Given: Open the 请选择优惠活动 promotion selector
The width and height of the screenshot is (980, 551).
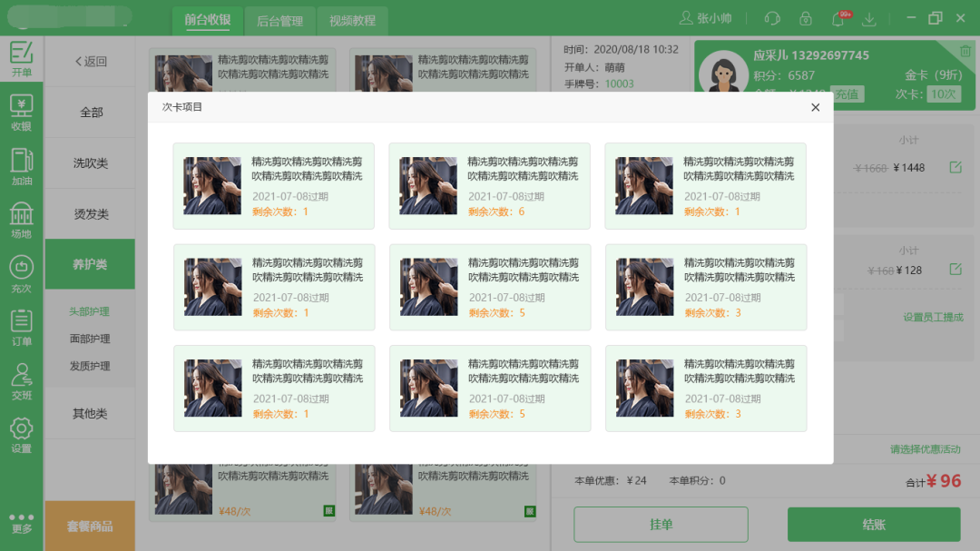Looking at the screenshot, I should click(925, 449).
